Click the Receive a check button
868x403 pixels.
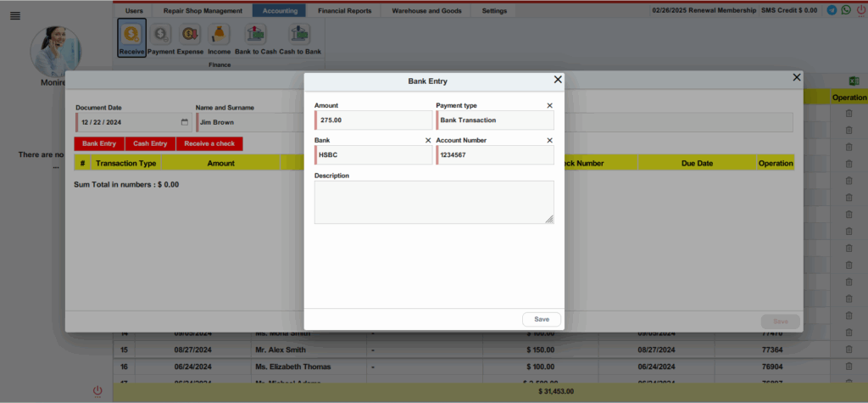[x=209, y=143]
